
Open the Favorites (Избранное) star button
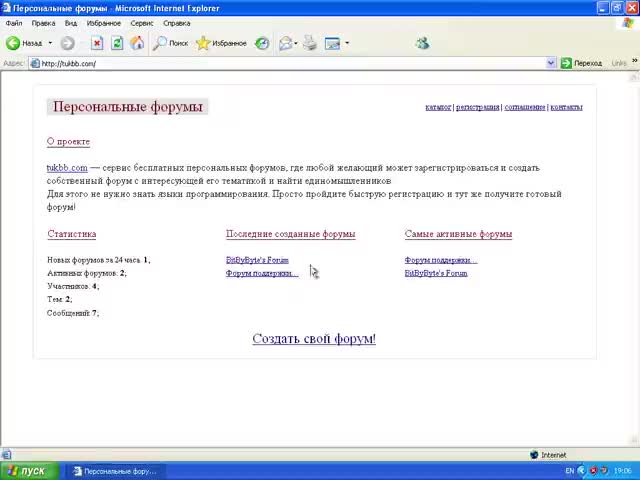[221, 43]
